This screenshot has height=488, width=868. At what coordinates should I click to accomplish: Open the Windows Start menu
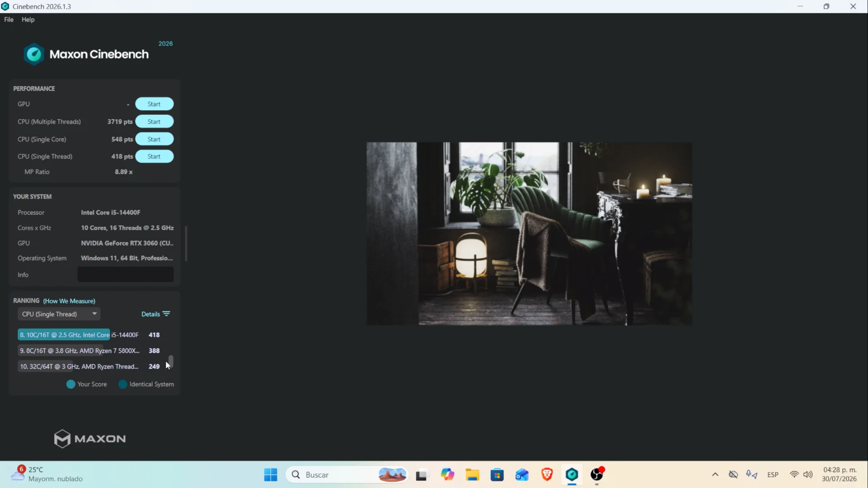coord(270,474)
